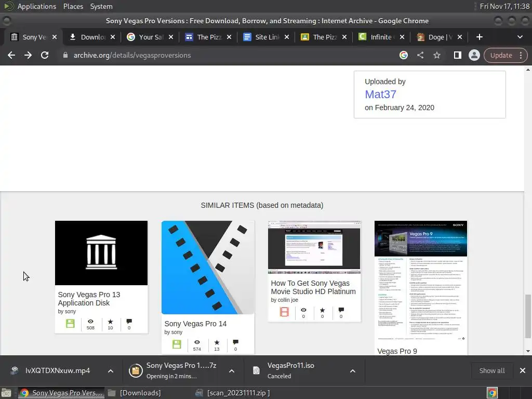
Task: Share this page via share icon
Action: click(x=420, y=55)
